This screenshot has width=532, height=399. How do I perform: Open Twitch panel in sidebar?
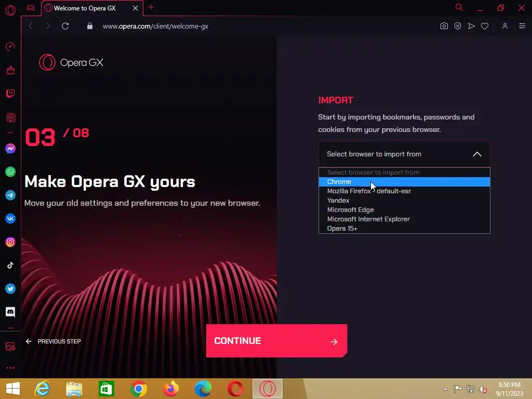pyautogui.click(x=10, y=94)
